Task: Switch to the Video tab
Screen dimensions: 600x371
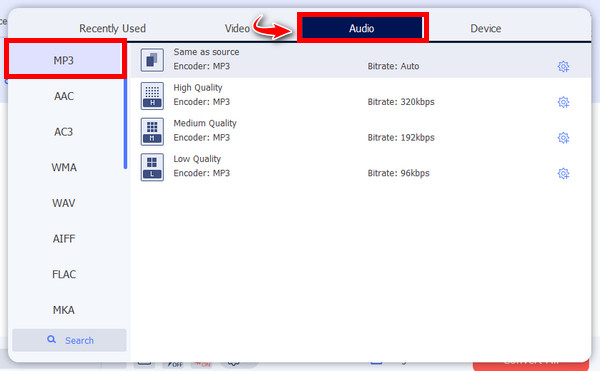Action: click(x=237, y=28)
